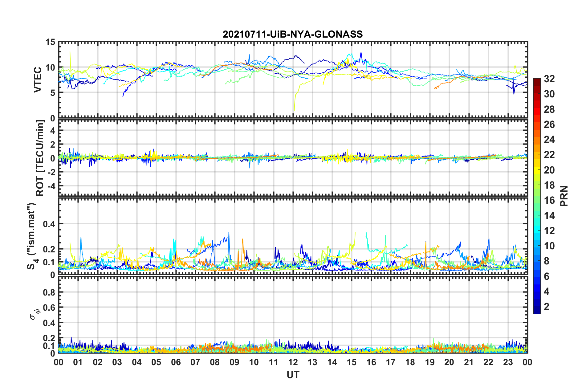Screen dimensions: 586x392
Task: Click the plot title 20210711-UiB-NYA-GLONASS
Action: (x=293, y=34)
